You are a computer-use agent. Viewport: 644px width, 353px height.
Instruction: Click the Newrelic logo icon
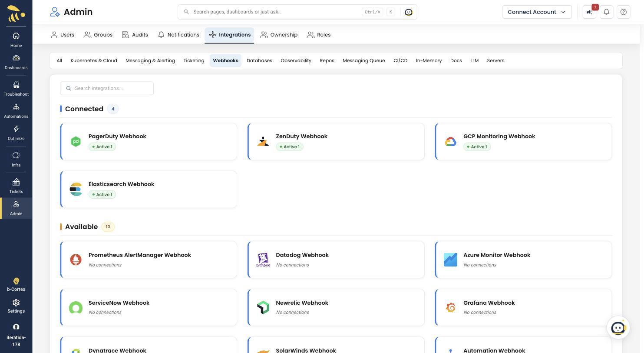click(x=263, y=307)
